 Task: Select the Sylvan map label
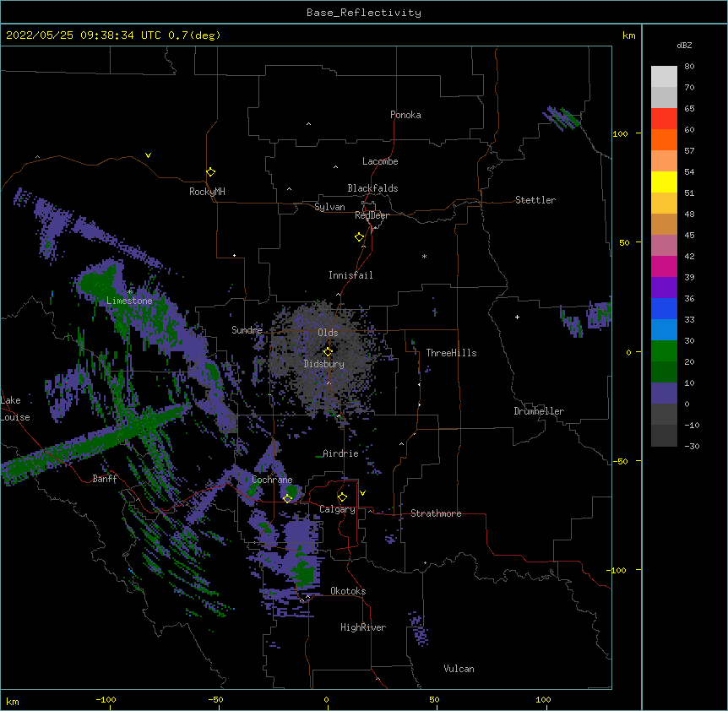pos(329,207)
